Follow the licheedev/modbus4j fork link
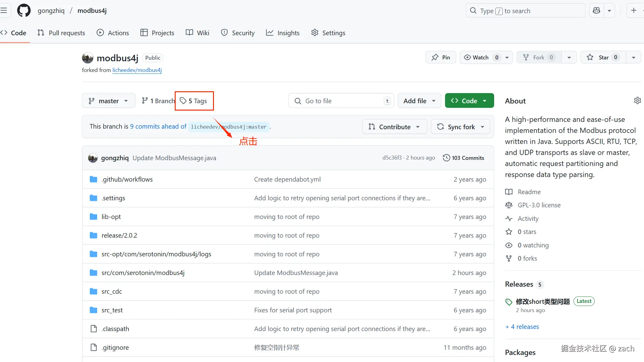The width and height of the screenshot is (644, 362). (137, 70)
